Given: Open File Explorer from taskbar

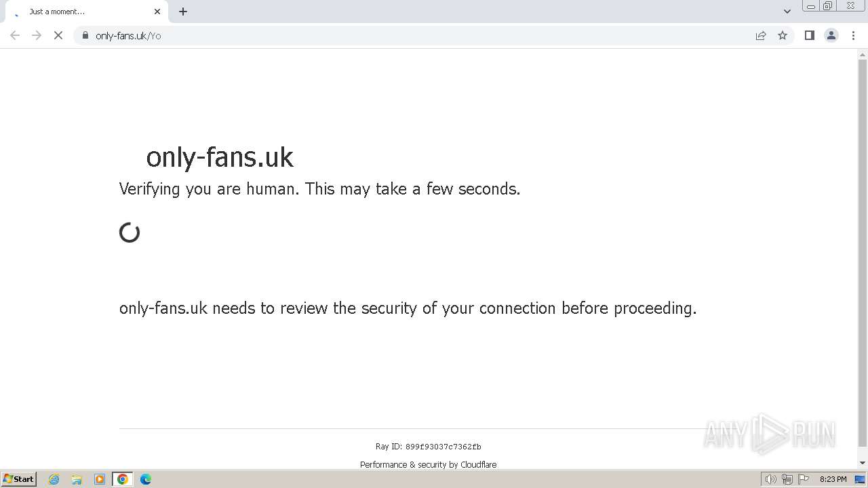Looking at the screenshot, I should pos(77,479).
